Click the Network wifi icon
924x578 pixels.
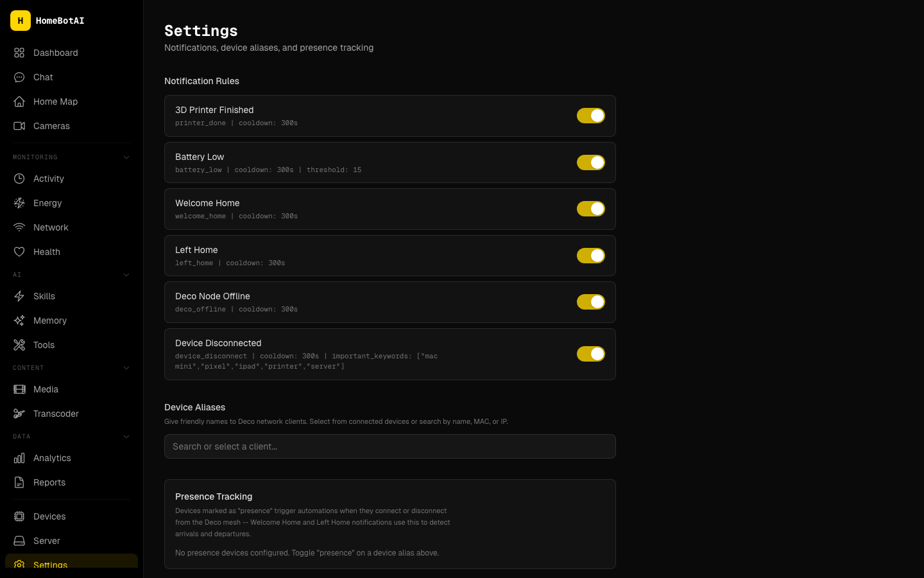coord(19,227)
